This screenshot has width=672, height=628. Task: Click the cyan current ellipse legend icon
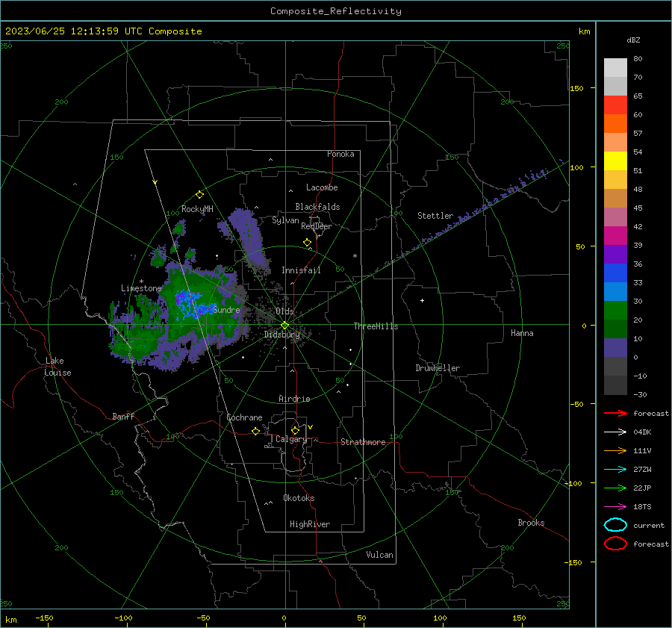615,525
